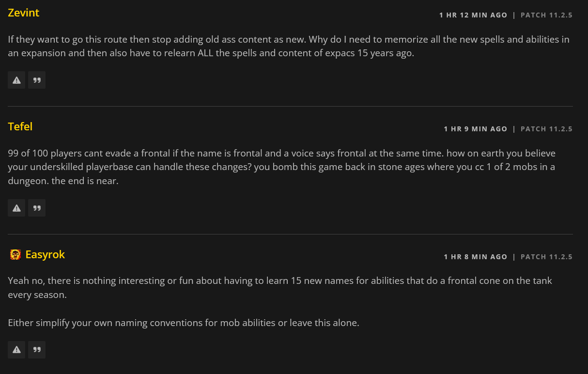Viewport: 588px width, 374px height.
Task: Click Tefel's comment text about underskilled playerbase
Action: pos(282,167)
